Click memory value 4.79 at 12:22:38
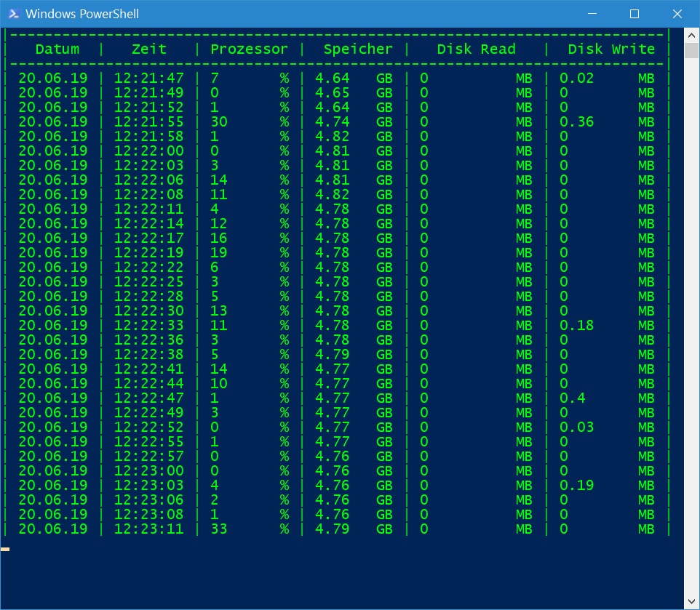The width and height of the screenshot is (700, 610). [x=332, y=355]
